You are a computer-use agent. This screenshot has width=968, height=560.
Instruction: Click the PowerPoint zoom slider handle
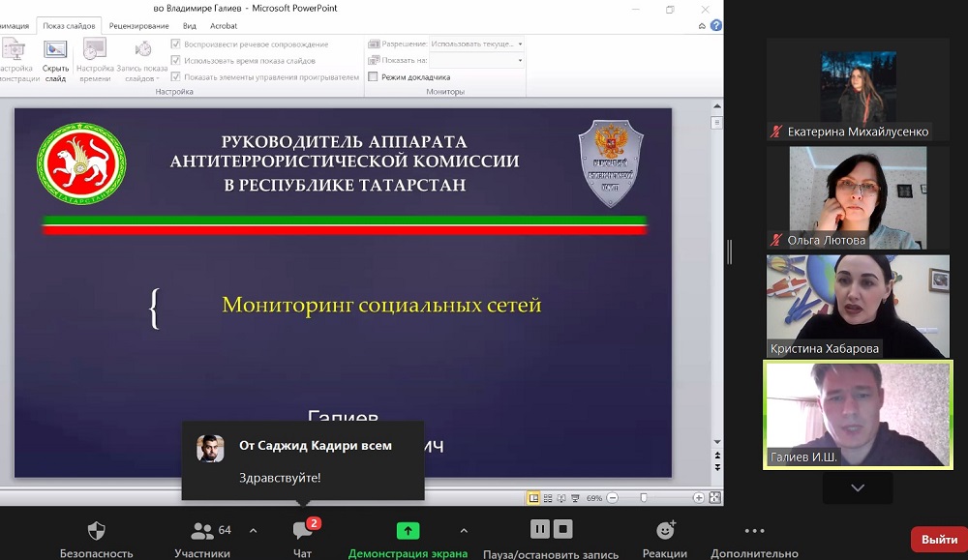point(644,497)
